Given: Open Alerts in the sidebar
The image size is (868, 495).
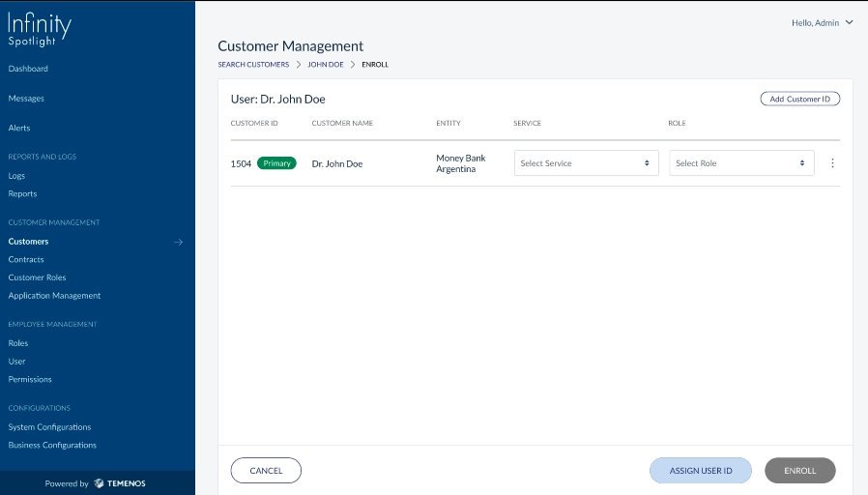Looking at the screenshot, I should [19, 128].
